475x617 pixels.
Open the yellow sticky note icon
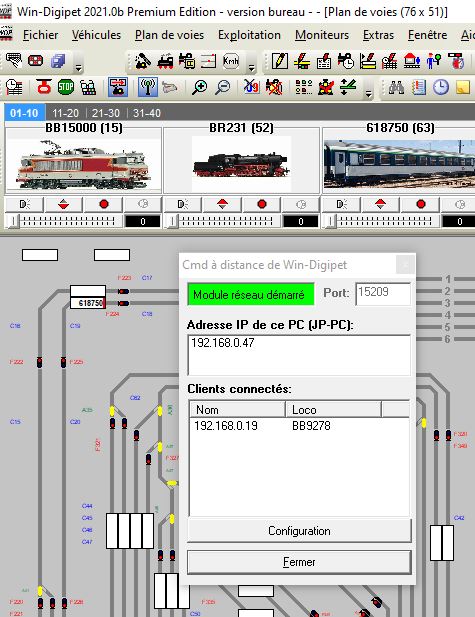coord(463,87)
